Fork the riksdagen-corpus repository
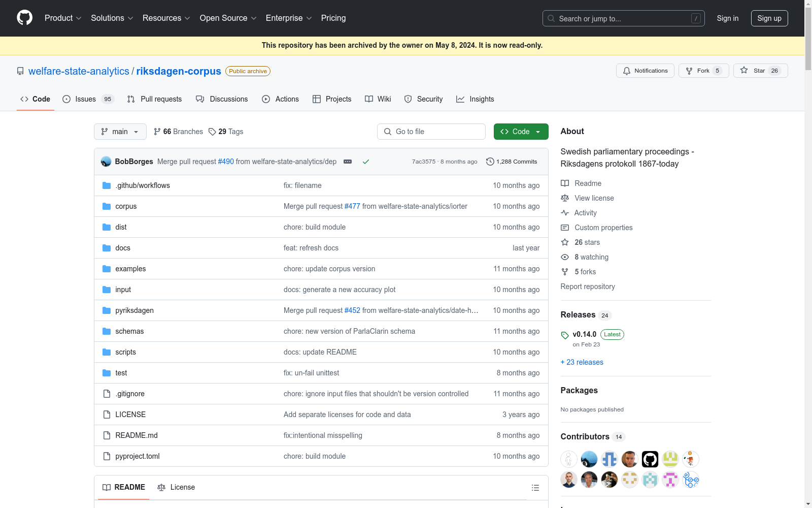 703,71
